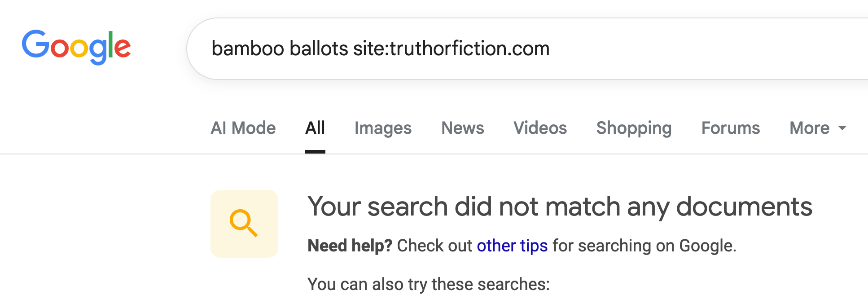This screenshot has height=308, width=868.
Task: Select the All results tab
Action: (x=315, y=128)
